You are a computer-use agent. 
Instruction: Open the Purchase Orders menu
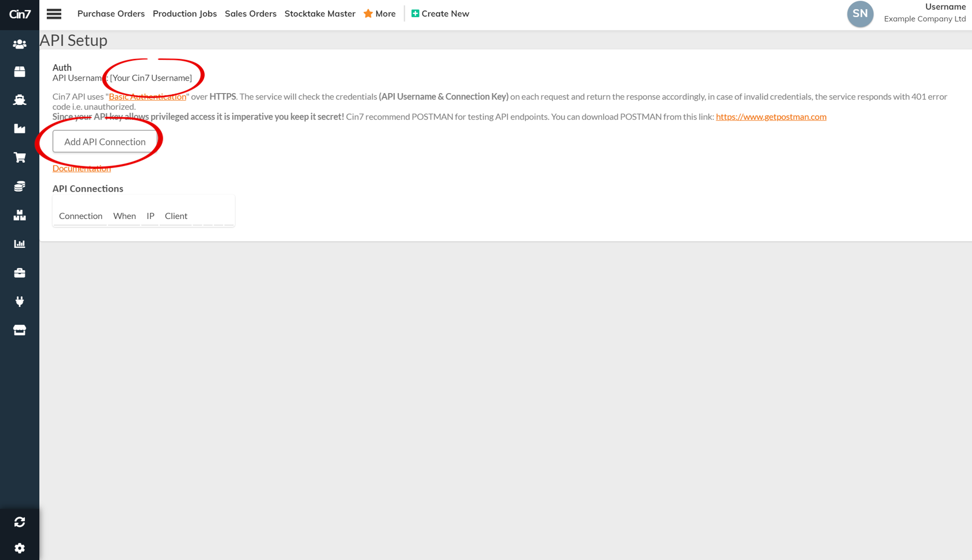click(111, 13)
